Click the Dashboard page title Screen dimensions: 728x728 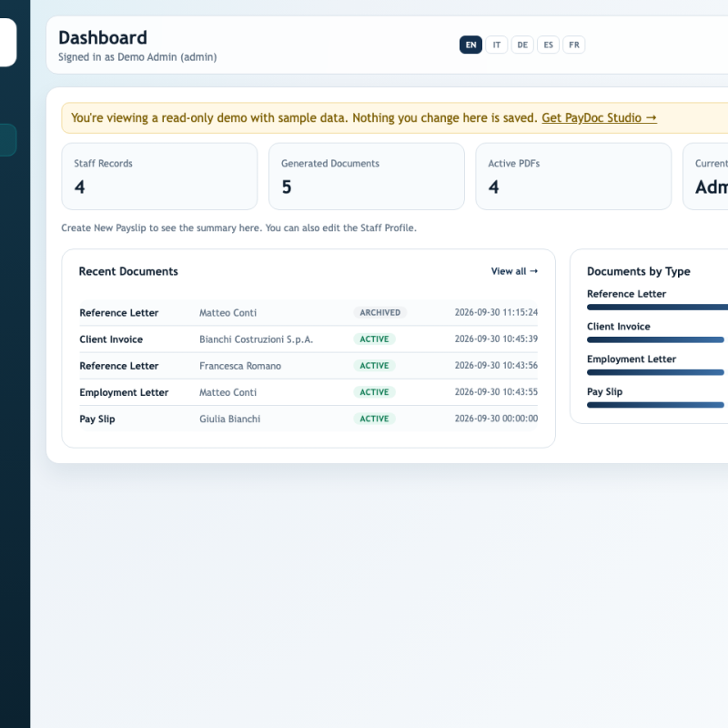point(103,37)
